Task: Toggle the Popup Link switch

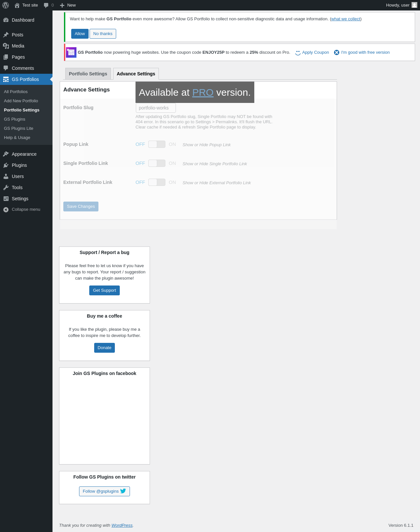Action: coord(157,144)
